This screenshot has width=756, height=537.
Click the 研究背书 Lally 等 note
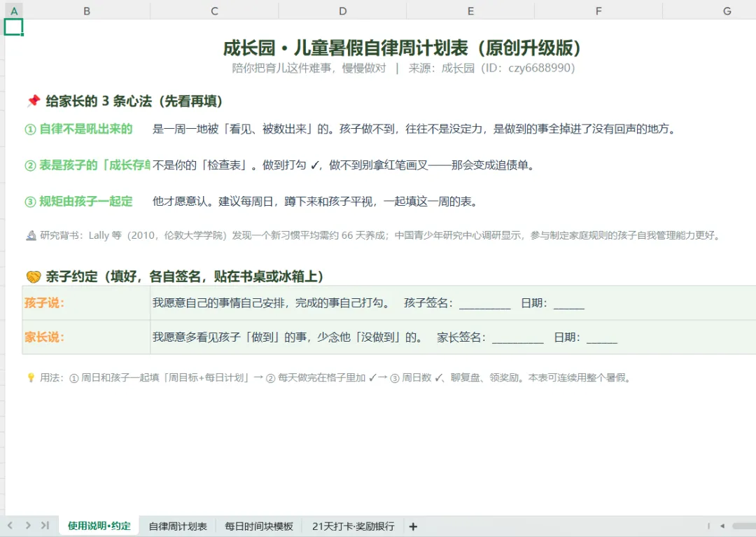[380, 235]
